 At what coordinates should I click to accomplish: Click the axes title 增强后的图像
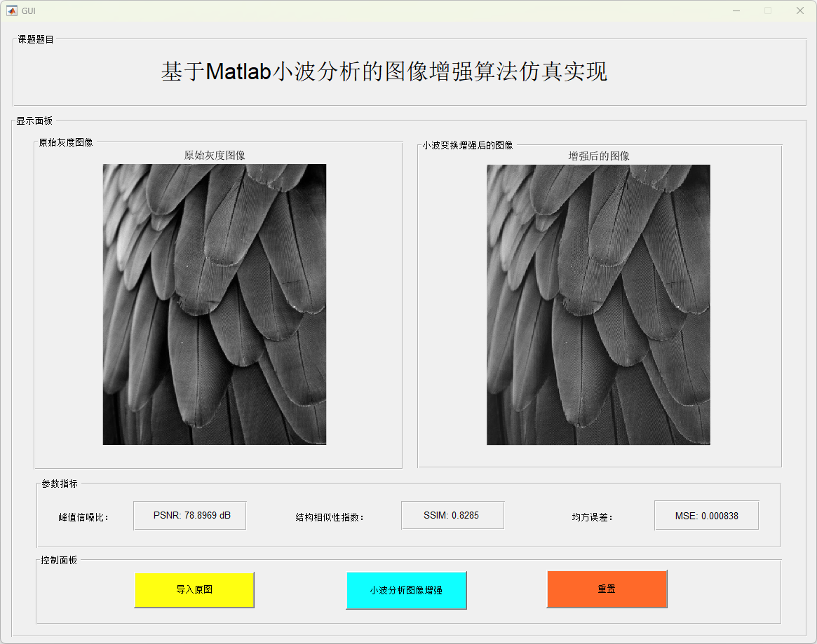point(599,156)
